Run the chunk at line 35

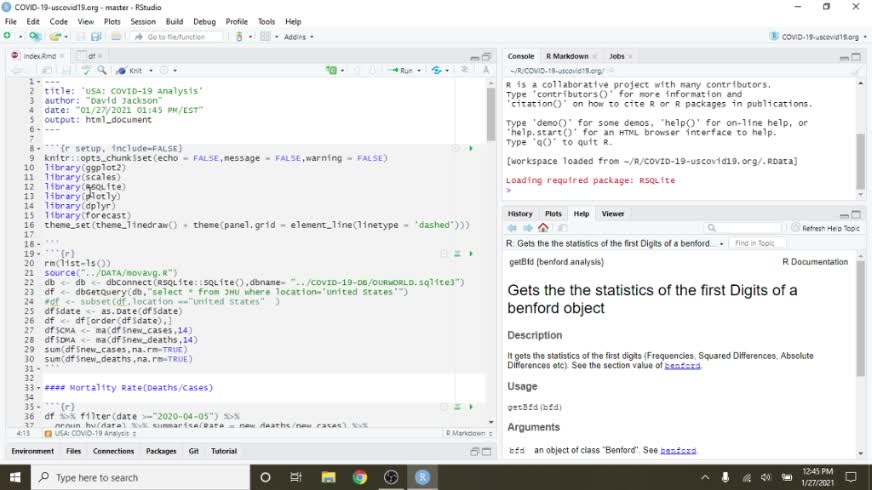[x=470, y=407]
